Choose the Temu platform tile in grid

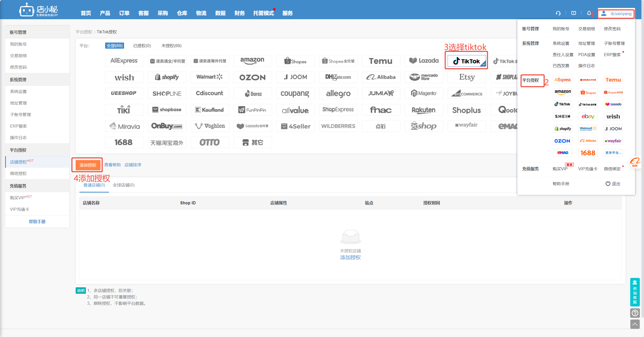click(x=381, y=61)
